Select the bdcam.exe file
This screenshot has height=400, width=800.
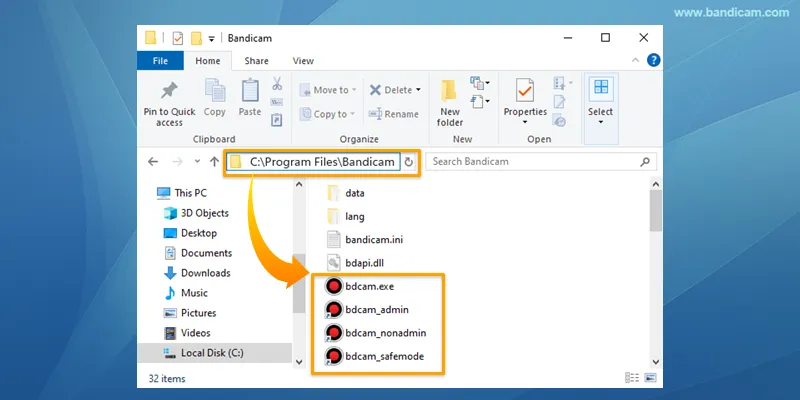[370, 286]
